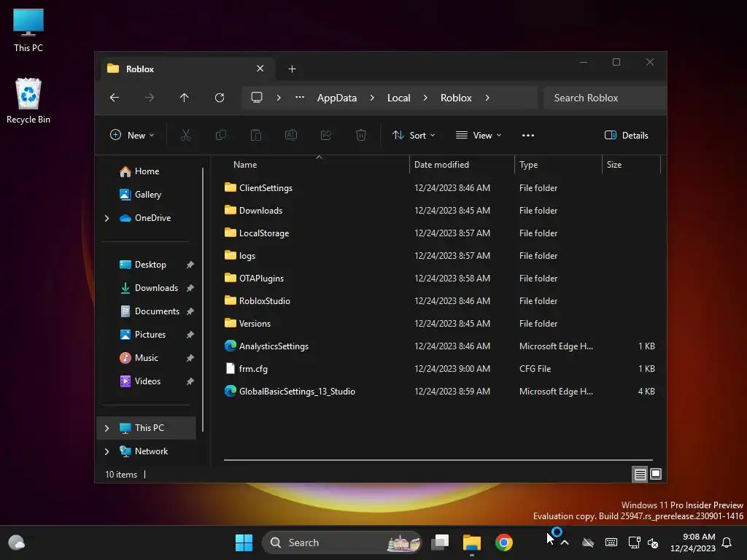
Task: Click AppData in the address breadcrumb
Action: pos(337,98)
